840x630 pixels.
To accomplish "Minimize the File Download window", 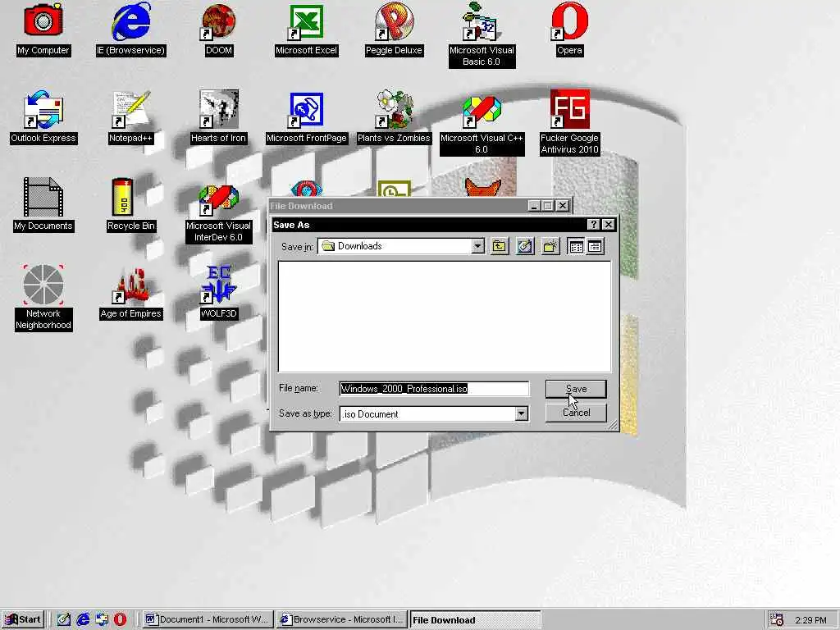I will 533,206.
